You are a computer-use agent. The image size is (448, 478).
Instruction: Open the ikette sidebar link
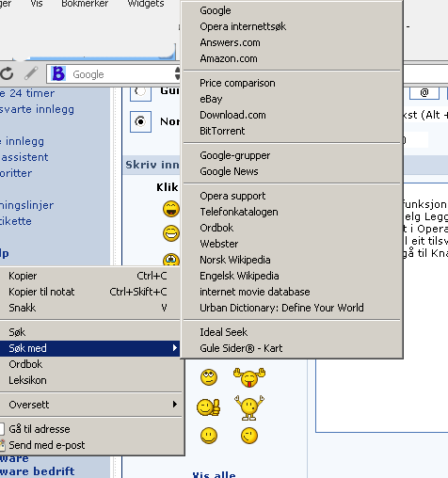16,221
